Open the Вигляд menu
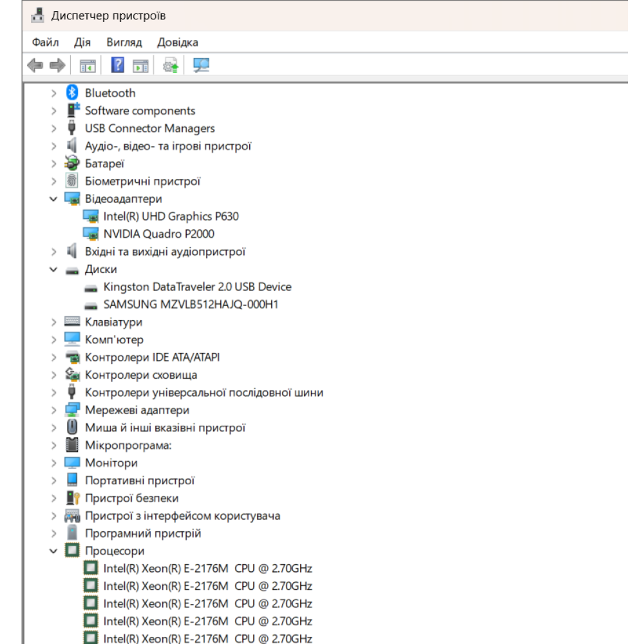This screenshot has width=644, height=644. pyautogui.click(x=124, y=43)
